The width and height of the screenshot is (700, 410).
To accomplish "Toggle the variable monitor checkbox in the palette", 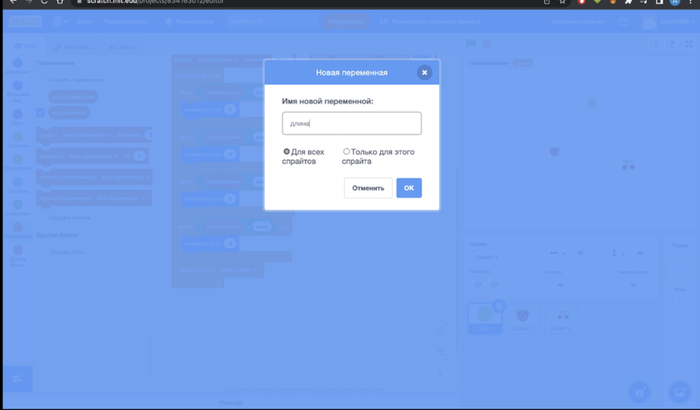I will [41, 113].
